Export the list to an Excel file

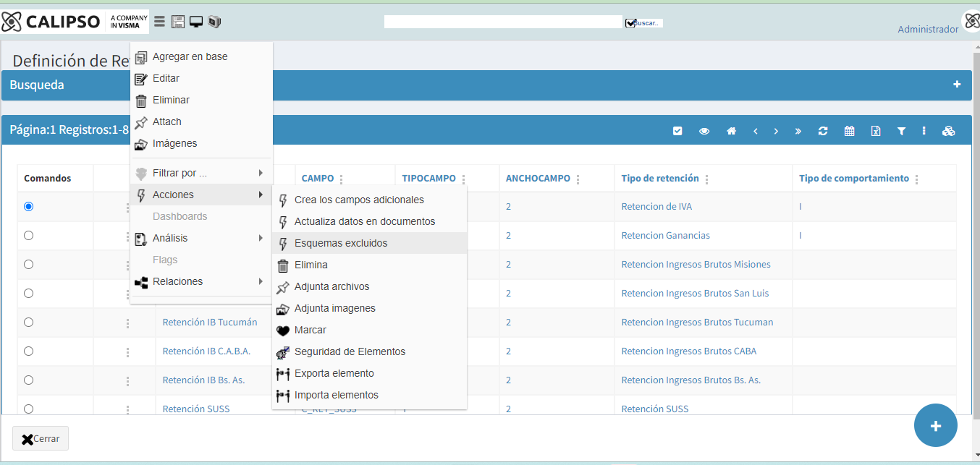[x=876, y=131]
